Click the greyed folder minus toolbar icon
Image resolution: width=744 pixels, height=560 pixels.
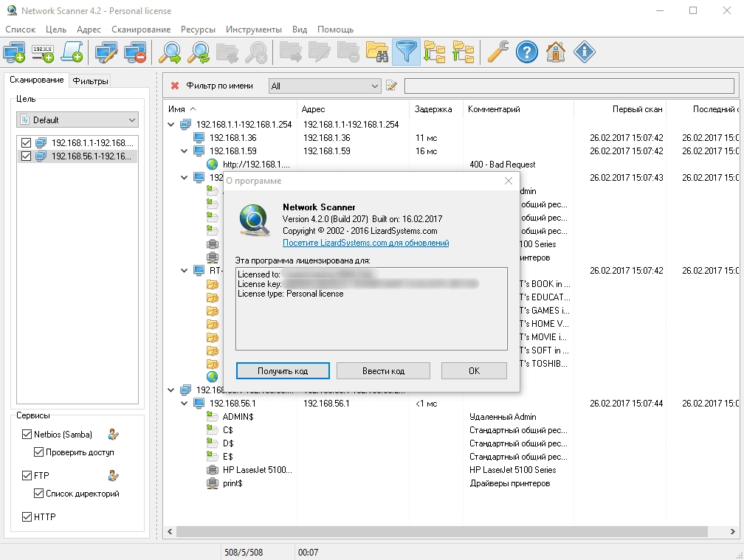[348, 52]
